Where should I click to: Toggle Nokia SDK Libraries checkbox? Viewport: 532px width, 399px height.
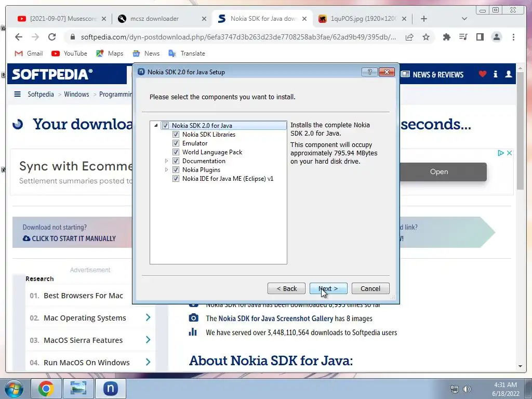[x=176, y=135]
